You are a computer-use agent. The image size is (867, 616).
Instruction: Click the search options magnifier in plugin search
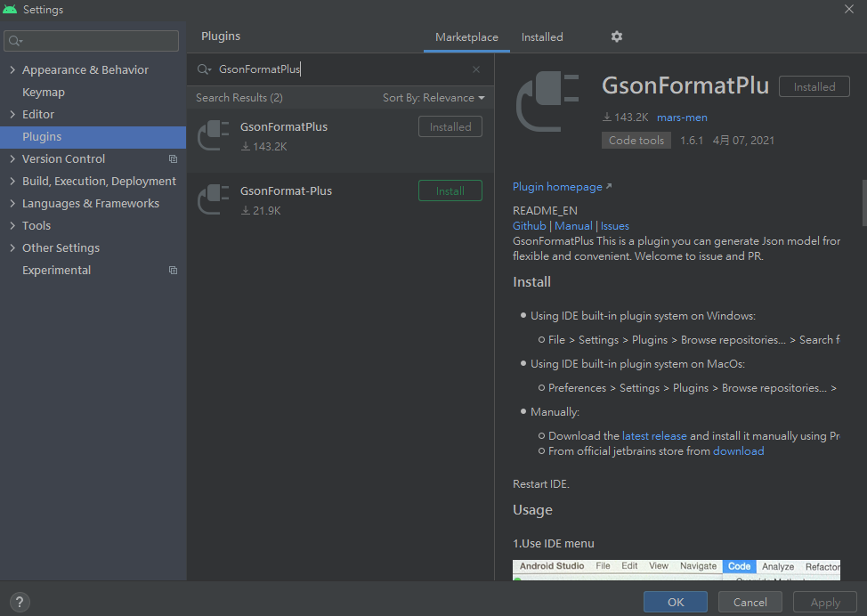pyautogui.click(x=204, y=69)
